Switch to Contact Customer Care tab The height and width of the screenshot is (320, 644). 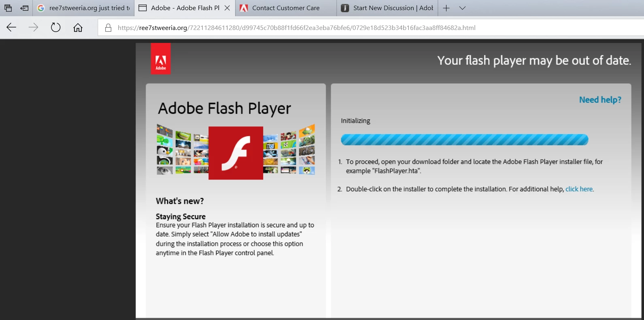click(286, 8)
